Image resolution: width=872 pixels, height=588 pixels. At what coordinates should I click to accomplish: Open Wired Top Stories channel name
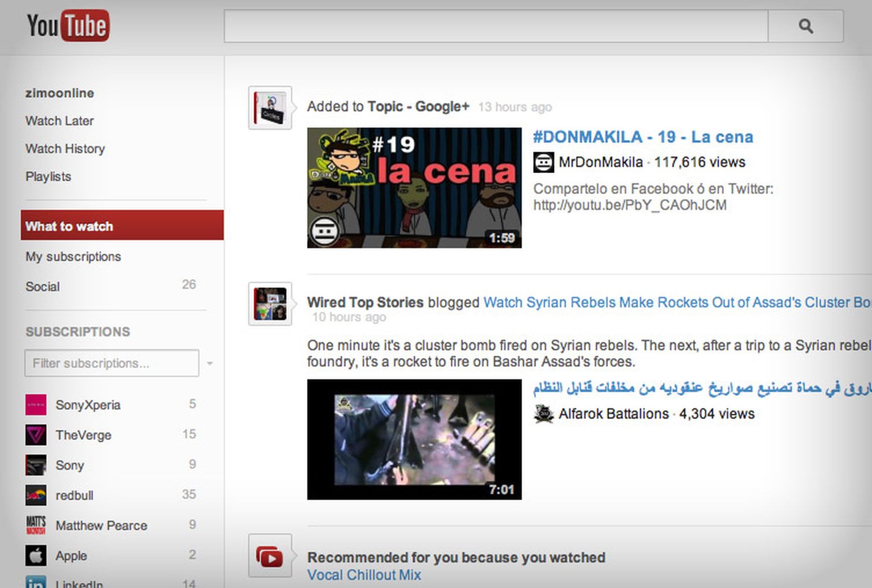[366, 303]
